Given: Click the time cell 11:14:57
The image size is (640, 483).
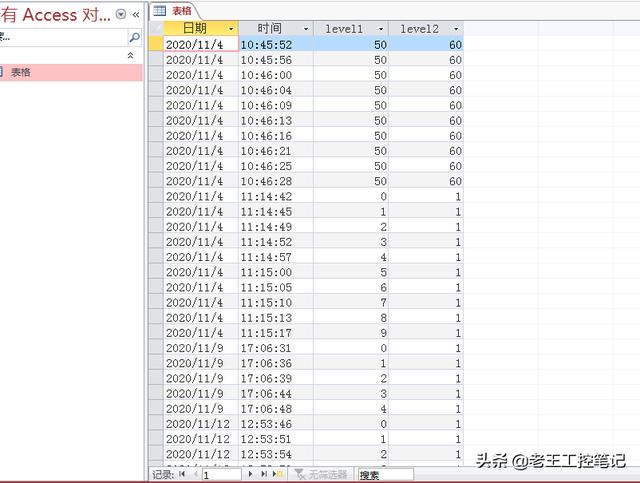Looking at the screenshot, I should (x=276, y=257).
